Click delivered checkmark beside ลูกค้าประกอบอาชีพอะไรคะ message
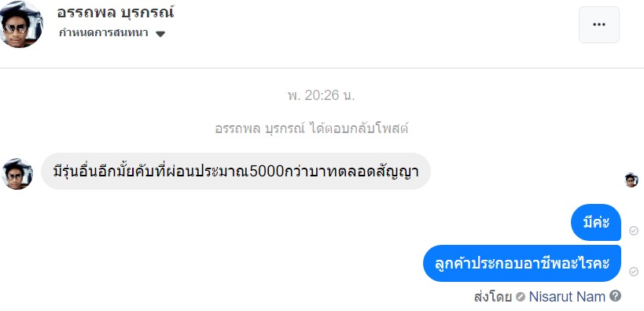This screenshot has width=644, height=311. (x=633, y=272)
